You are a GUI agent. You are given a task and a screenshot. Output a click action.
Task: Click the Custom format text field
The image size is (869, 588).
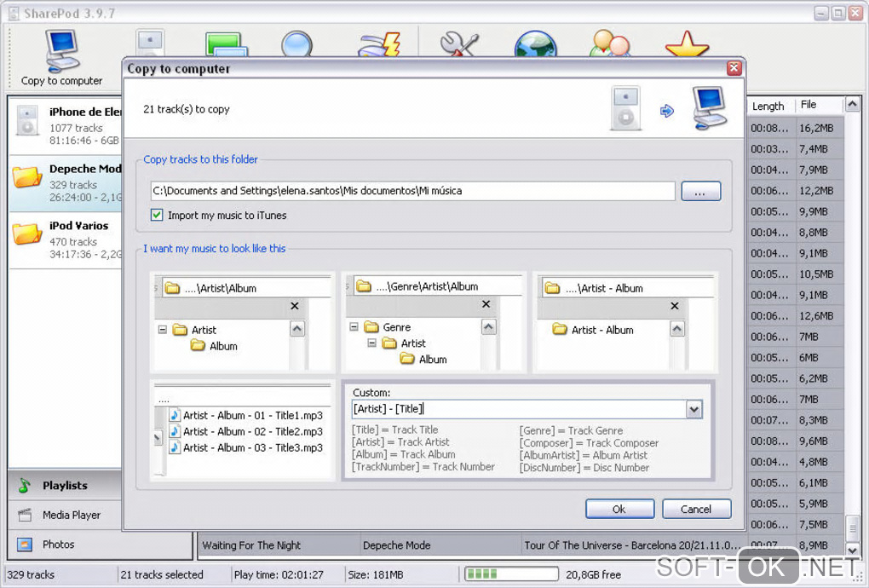point(520,410)
